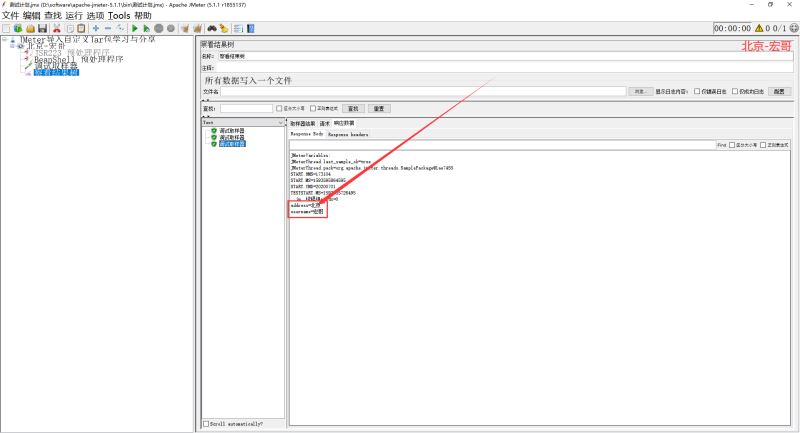Click into the search text input field
800x433 pixels.
(x=246, y=109)
